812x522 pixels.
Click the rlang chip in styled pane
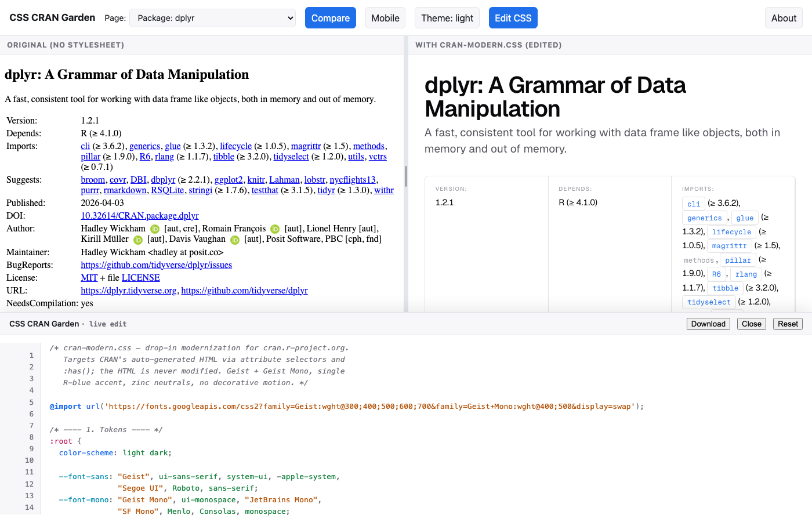746,274
